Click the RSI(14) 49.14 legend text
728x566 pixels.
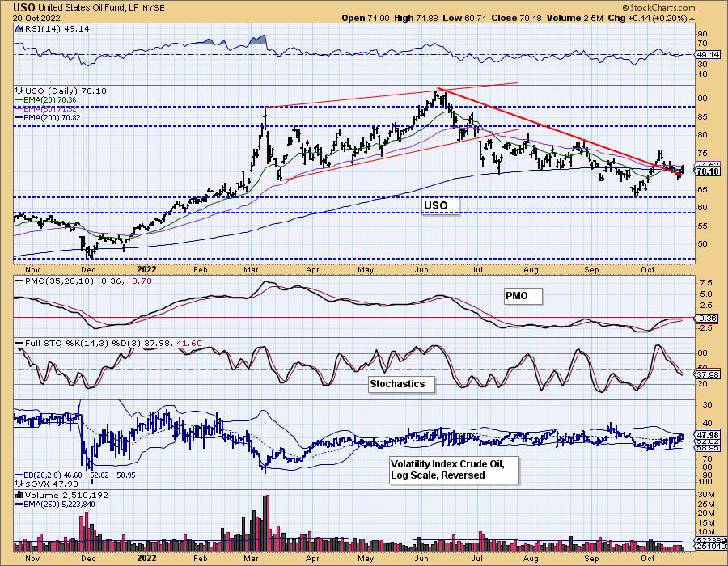tap(57, 28)
